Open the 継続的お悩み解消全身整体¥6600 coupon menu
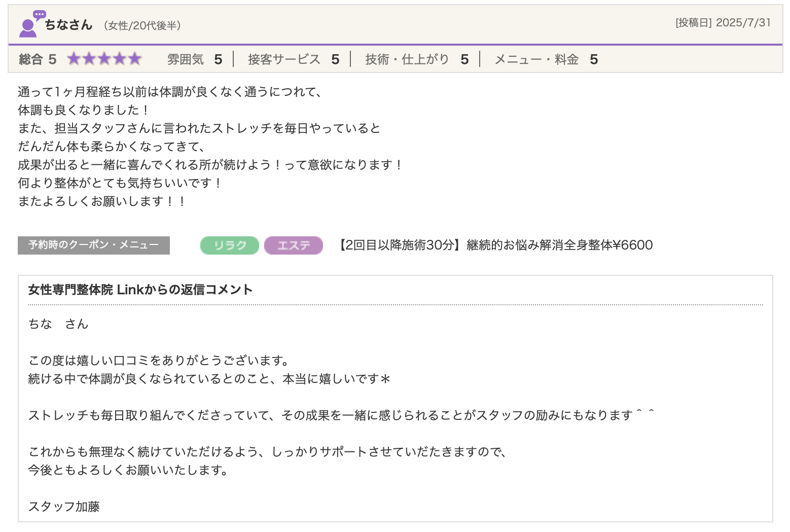 495,245
